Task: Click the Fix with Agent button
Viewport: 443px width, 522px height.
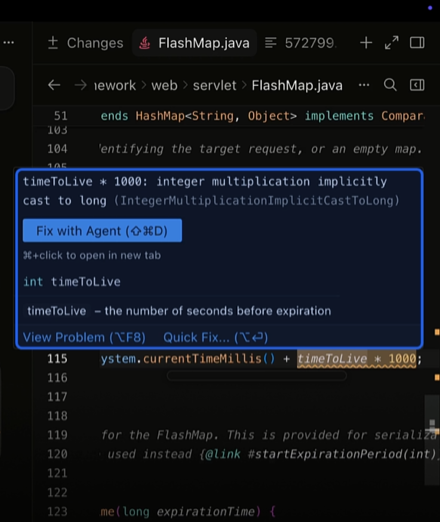Action: [x=102, y=231]
